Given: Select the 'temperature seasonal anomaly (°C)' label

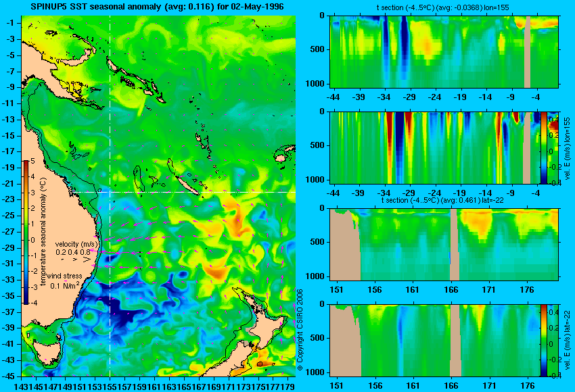Looking at the screenshot, I should tap(43, 232).
